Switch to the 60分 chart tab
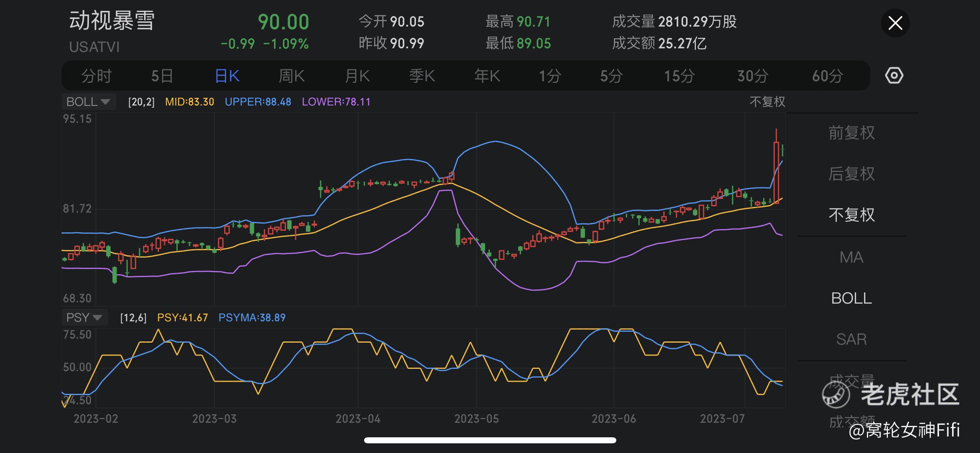Screen dimensions: 980x453 tap(827, 76)
